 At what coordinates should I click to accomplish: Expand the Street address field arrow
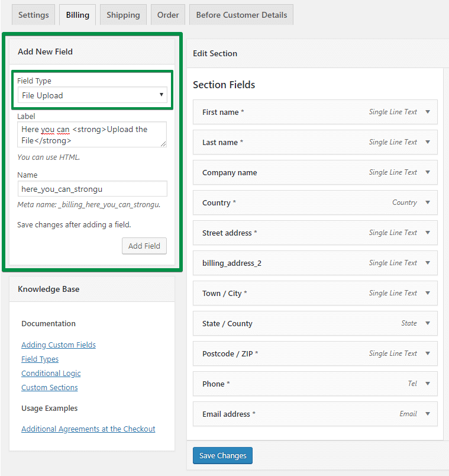click(x=428, y=233)
